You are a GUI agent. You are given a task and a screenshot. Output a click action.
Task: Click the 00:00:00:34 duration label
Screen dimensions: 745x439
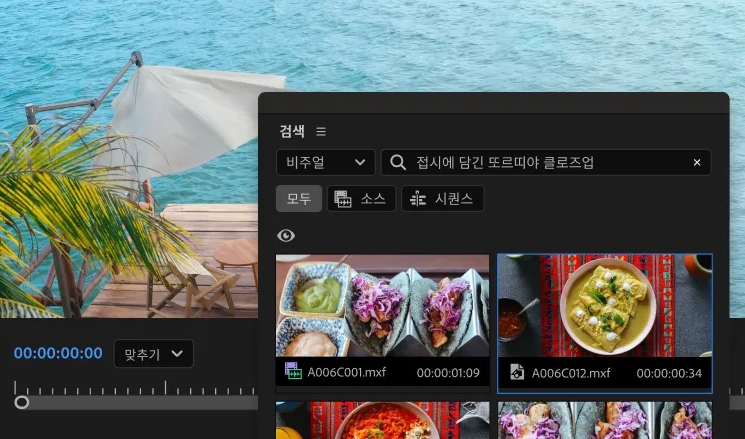pyautogui.click(x=669, y=373)
